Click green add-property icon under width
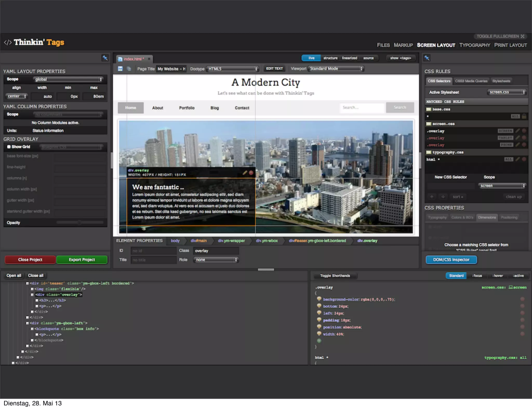This screenshot has height=409, width=532. click(319, 340)
